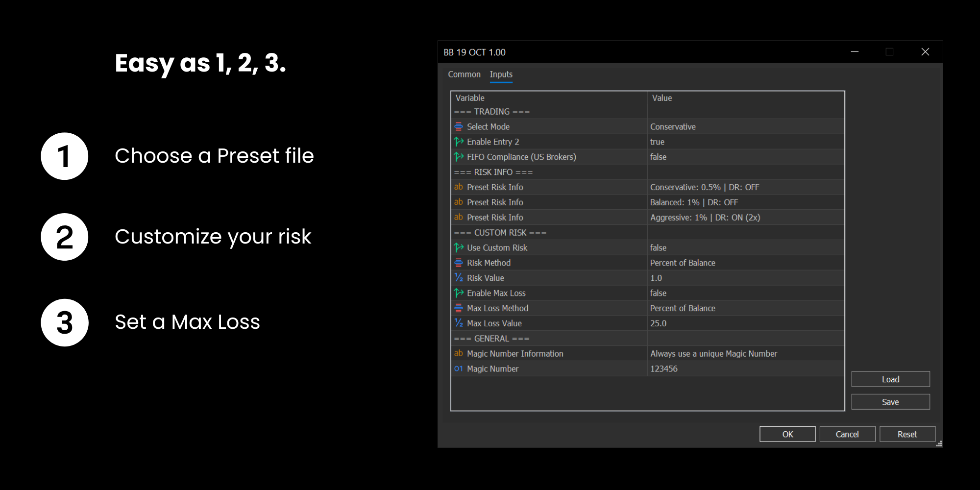Click the Magic Number Information string icon

click(x=459, y=354)
